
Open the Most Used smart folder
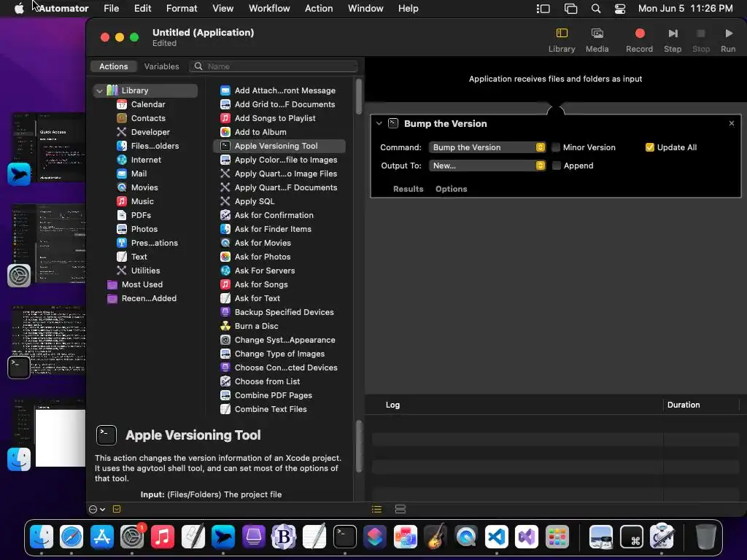pos(142,284)
